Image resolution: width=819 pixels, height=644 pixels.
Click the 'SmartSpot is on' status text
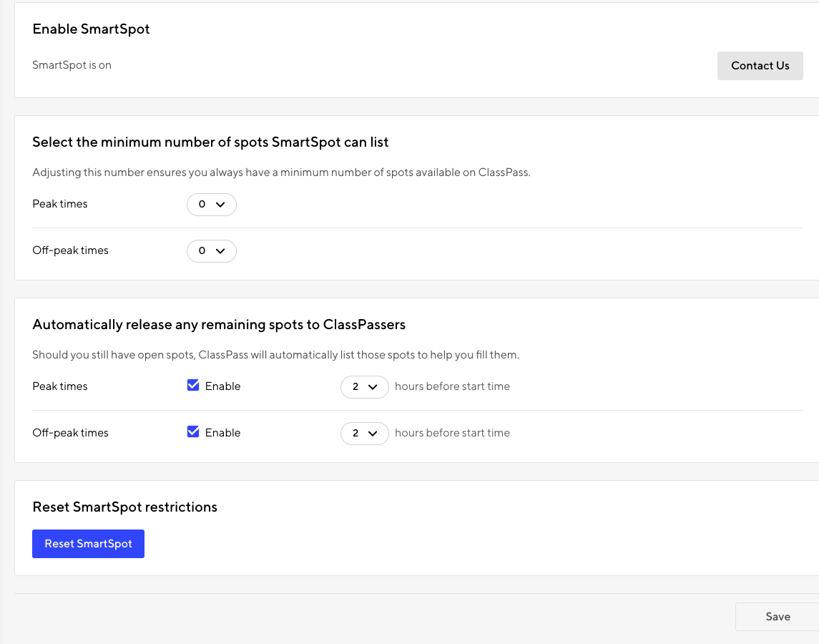point(72,65)
